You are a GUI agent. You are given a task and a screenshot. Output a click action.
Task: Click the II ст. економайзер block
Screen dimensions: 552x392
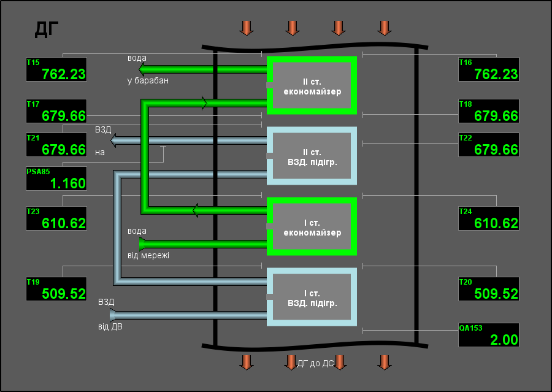(x=312, y=85)
